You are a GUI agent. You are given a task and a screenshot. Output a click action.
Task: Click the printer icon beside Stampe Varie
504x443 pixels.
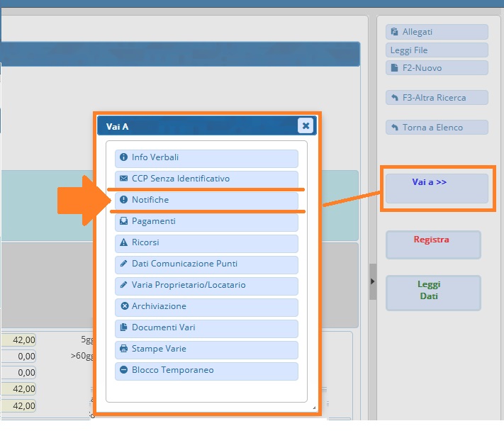(x=124, y=349)
